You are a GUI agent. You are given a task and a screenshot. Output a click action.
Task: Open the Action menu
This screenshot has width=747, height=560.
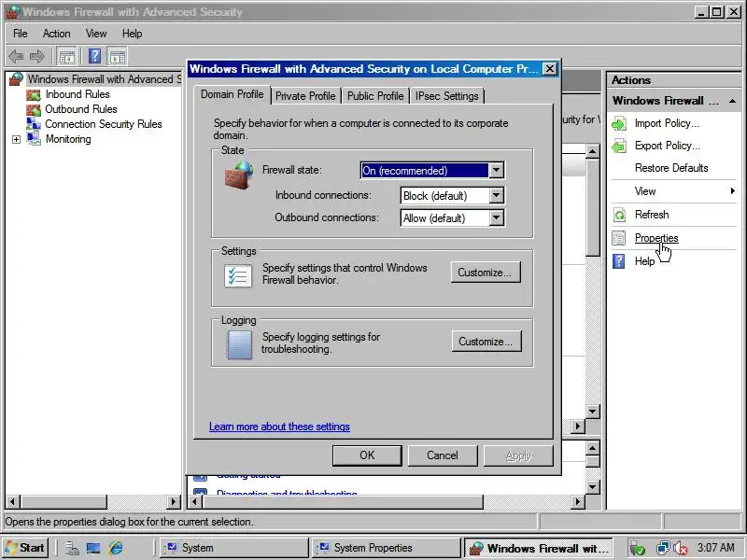pyautogui.click(x=56, y=34)
